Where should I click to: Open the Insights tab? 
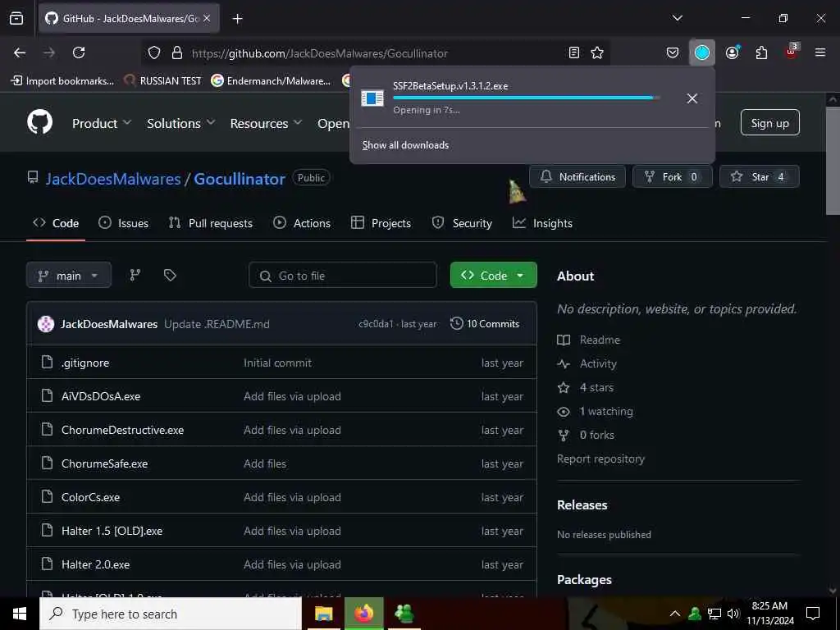click(x=542, y=223)
